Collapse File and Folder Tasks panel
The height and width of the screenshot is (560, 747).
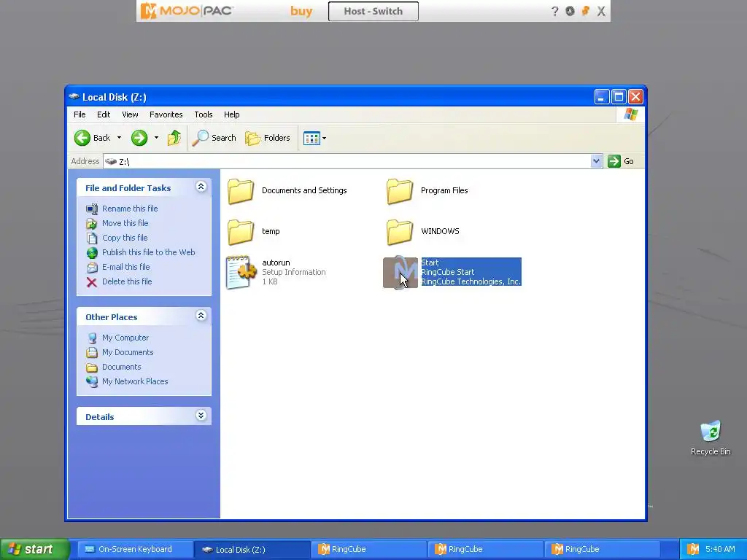[x=201, y=187]
